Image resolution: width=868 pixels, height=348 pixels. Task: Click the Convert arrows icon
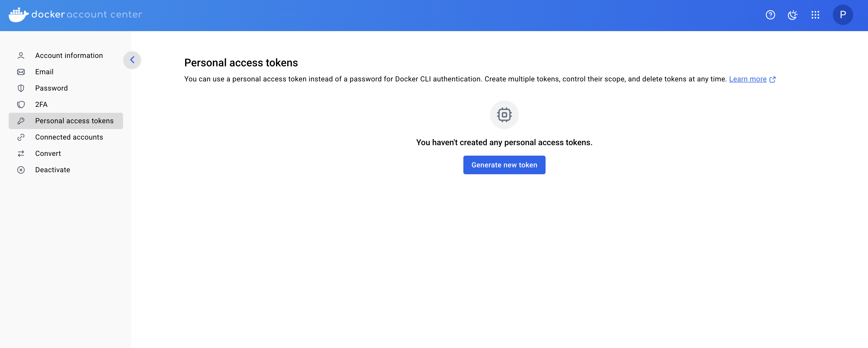pos(21,154)
